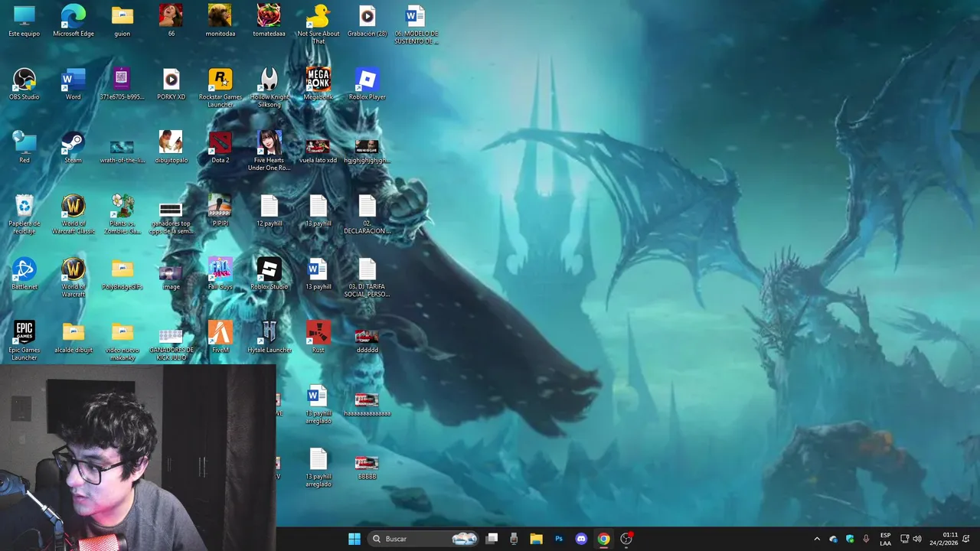
Task: Launch World of Warcraft Classic
Action: click(x=73, y=215)
